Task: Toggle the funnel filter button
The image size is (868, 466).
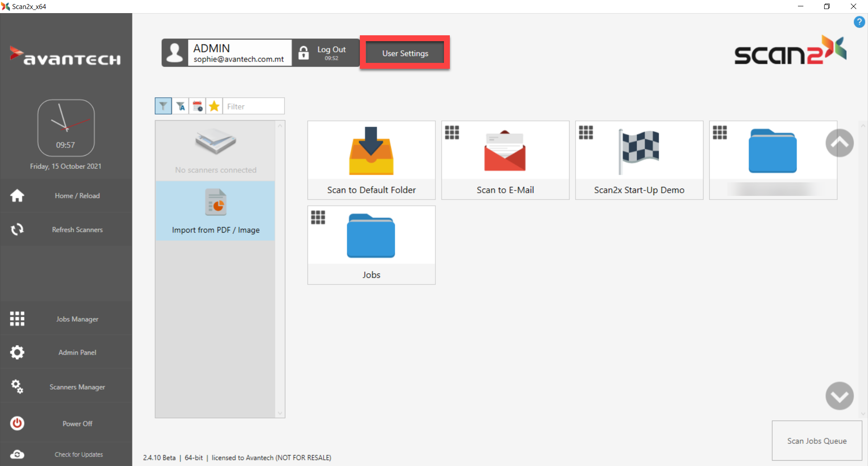Action: pos(163,106)
